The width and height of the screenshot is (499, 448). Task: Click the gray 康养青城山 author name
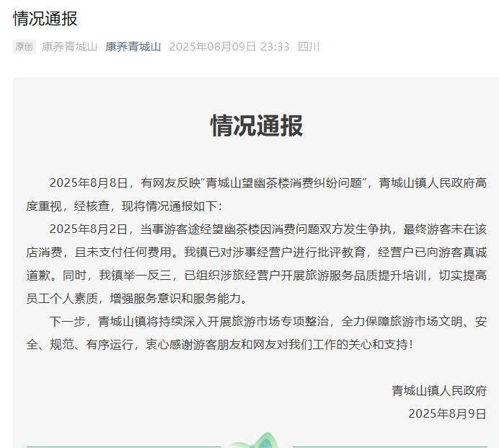tap(69, 47)
